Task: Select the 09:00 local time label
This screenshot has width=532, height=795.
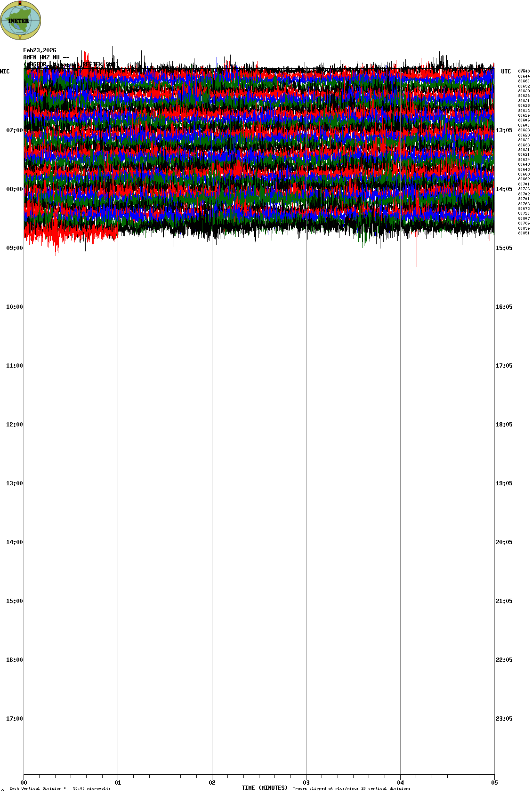Action: point(14,248)
